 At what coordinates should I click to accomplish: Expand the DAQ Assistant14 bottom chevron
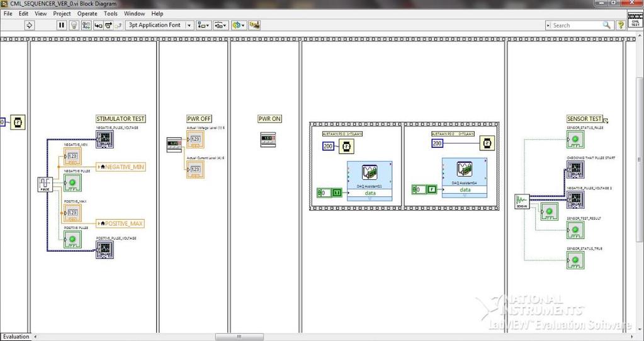click(x=465, y=195)
